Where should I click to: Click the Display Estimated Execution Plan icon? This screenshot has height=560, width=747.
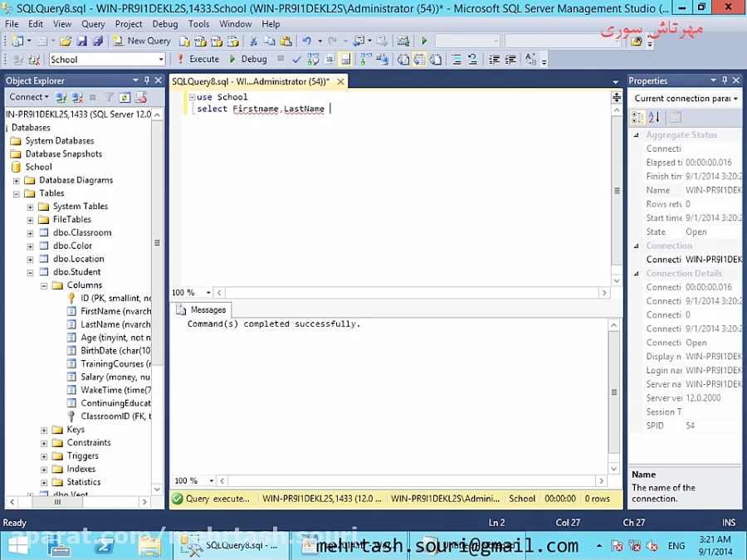pos(313,59)
